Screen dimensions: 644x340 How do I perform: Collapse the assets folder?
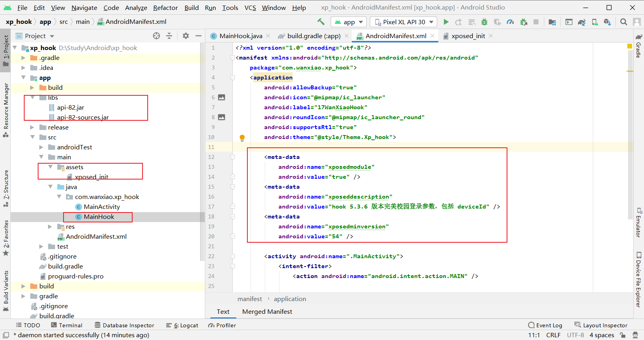[x=50, y=167]
